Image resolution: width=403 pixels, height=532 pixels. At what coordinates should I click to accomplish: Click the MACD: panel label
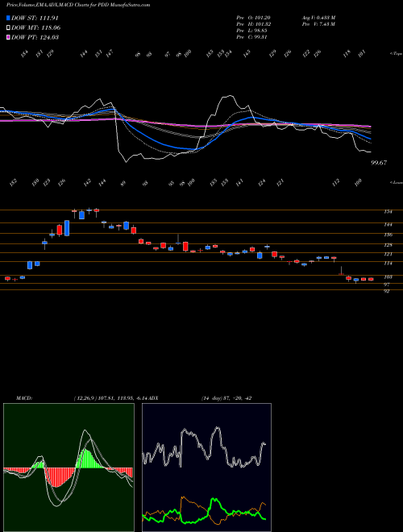pos(24,398)
